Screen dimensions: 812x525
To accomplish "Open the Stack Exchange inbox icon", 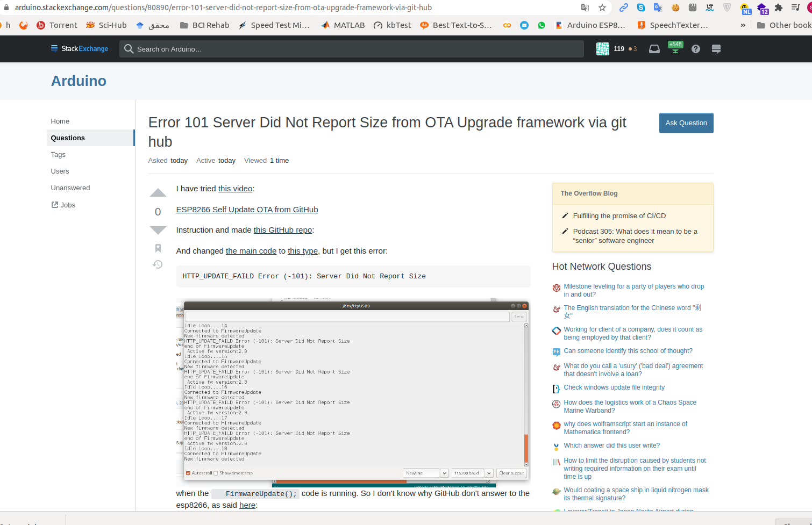I will (654, 49).
